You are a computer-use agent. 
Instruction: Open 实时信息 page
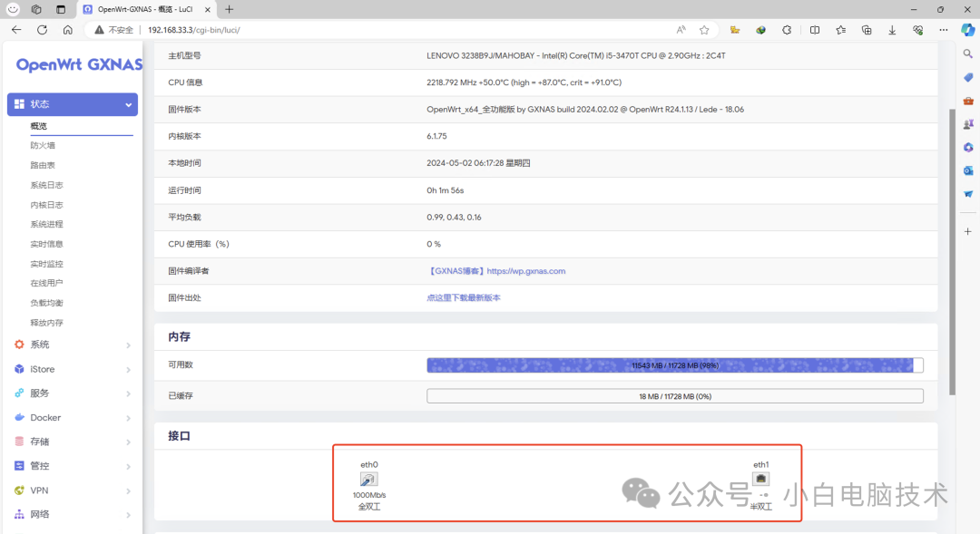pos(47,244)
